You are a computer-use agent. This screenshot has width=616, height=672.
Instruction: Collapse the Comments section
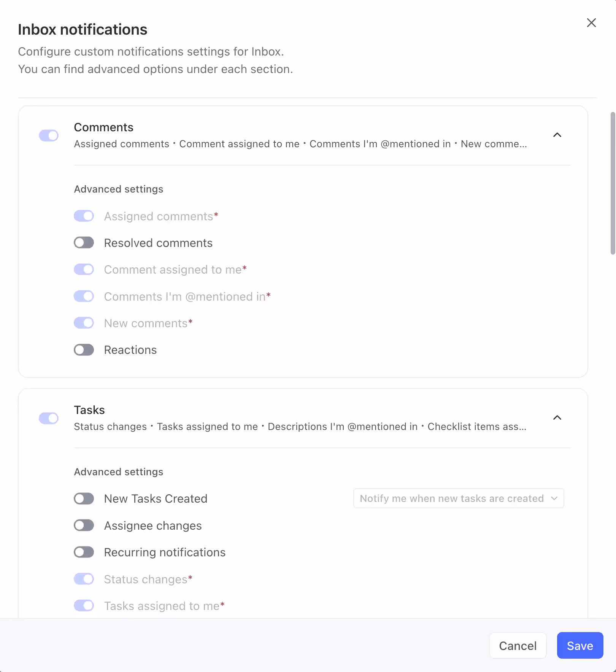[x=557, y=135]
